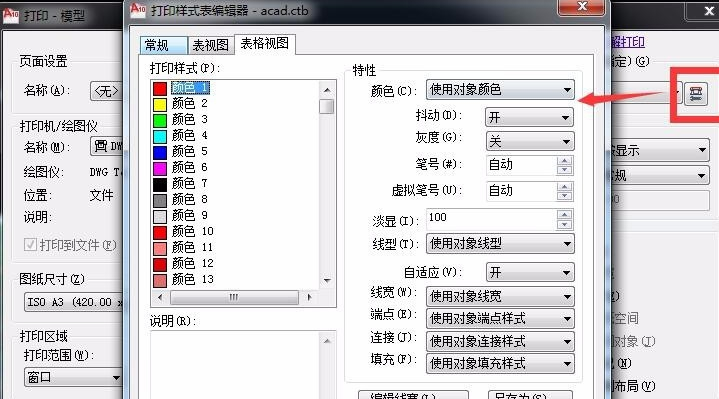Click the Screening value field showing 100

click(x=491, y=219)
